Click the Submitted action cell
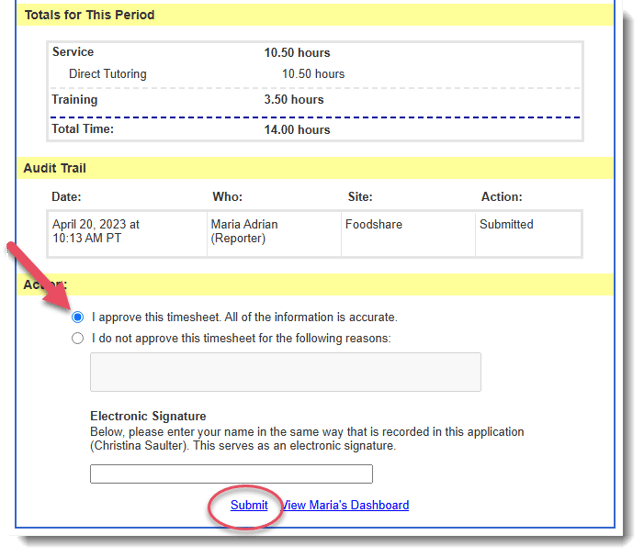 tap(506, 225)
